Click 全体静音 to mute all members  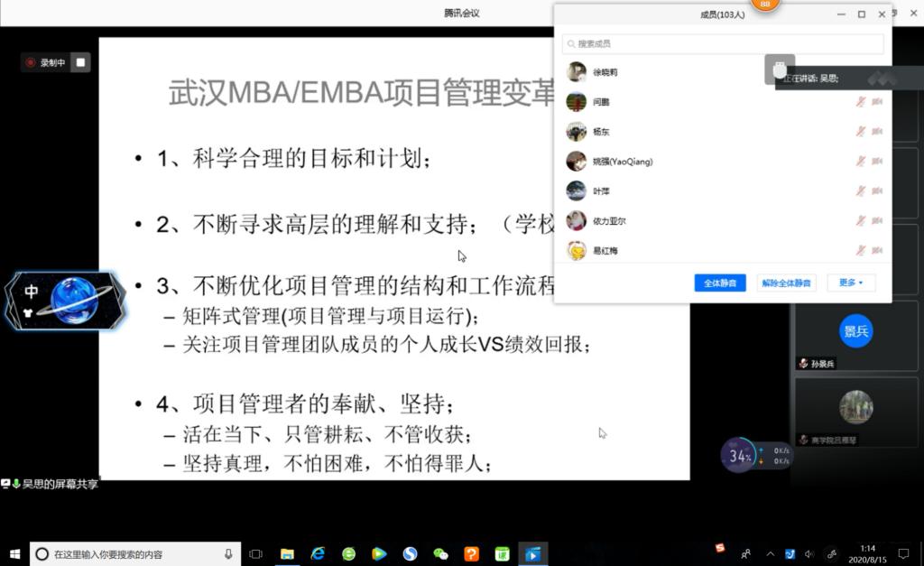720,283
